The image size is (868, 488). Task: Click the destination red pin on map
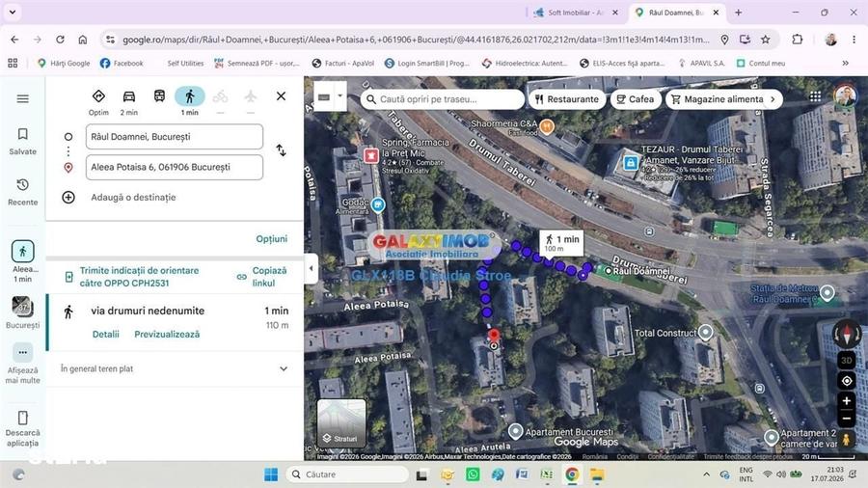pos(494,336)
